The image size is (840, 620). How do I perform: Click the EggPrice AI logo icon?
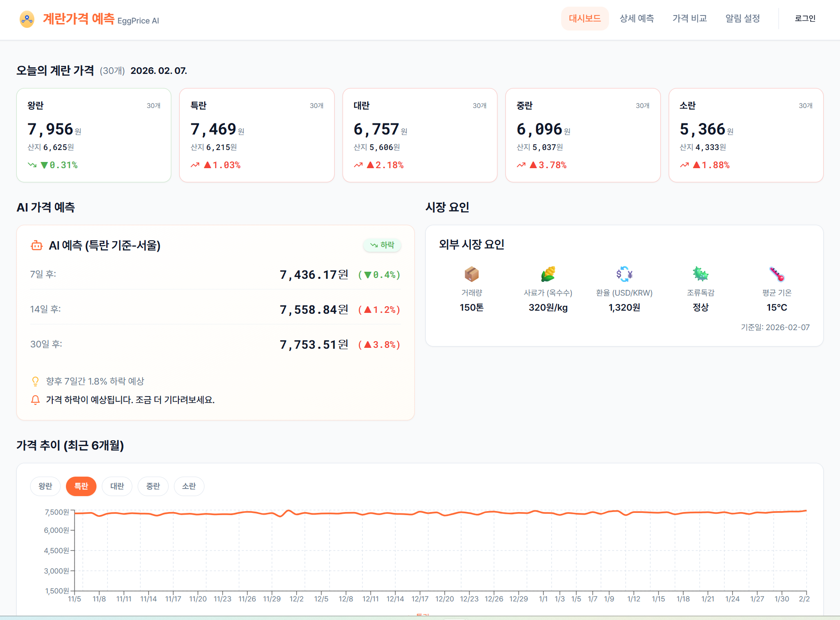[x=27, y=19]
